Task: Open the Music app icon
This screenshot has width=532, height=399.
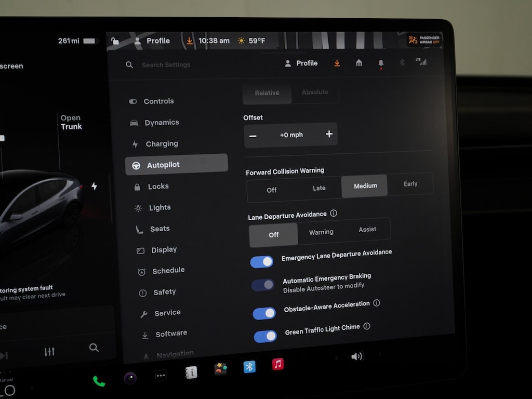Action: (278, 364)
